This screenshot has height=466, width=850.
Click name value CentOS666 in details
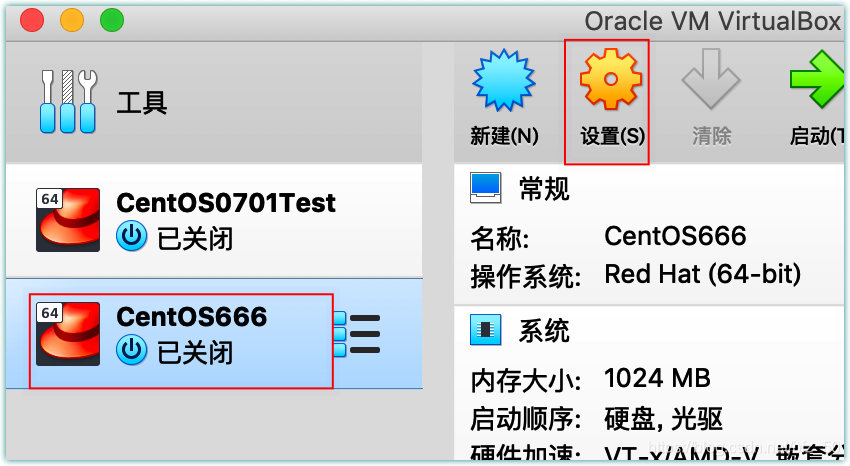[675, 236]
